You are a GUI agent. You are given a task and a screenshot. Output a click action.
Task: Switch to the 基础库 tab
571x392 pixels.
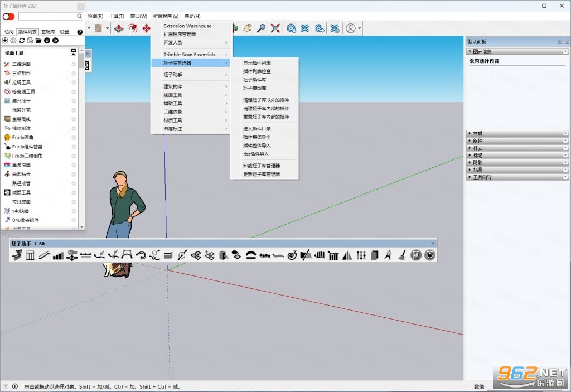click(x=48, y=32)
